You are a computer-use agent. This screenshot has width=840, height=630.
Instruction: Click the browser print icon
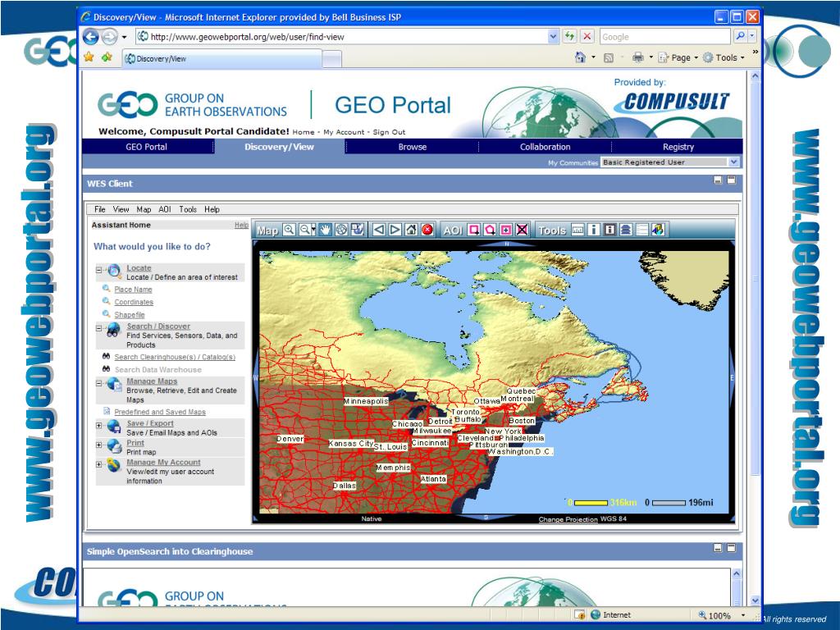[x=637, y=57]
